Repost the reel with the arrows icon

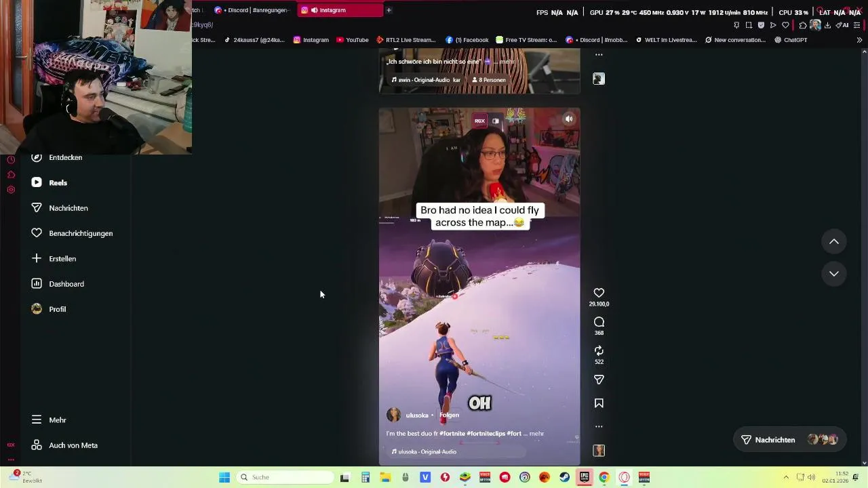point(599,350)
